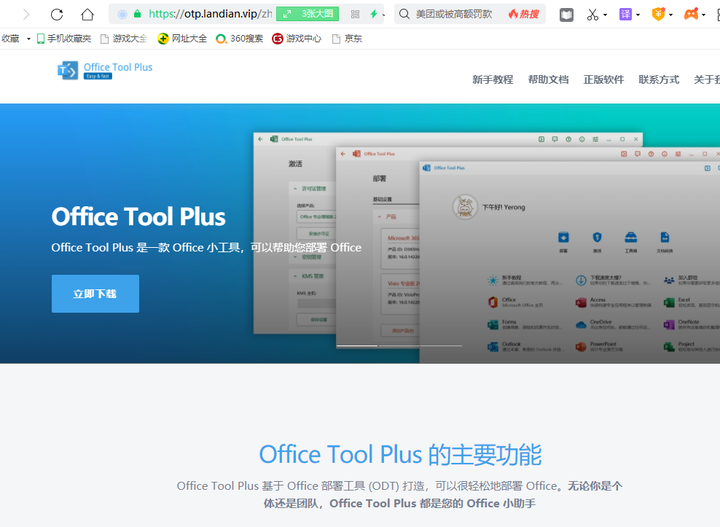Image resolution: width=720 pixels, height=527 pixels.
Task: Open the 收藏 favorites dropdown arrow
Action: click(28, 39)
